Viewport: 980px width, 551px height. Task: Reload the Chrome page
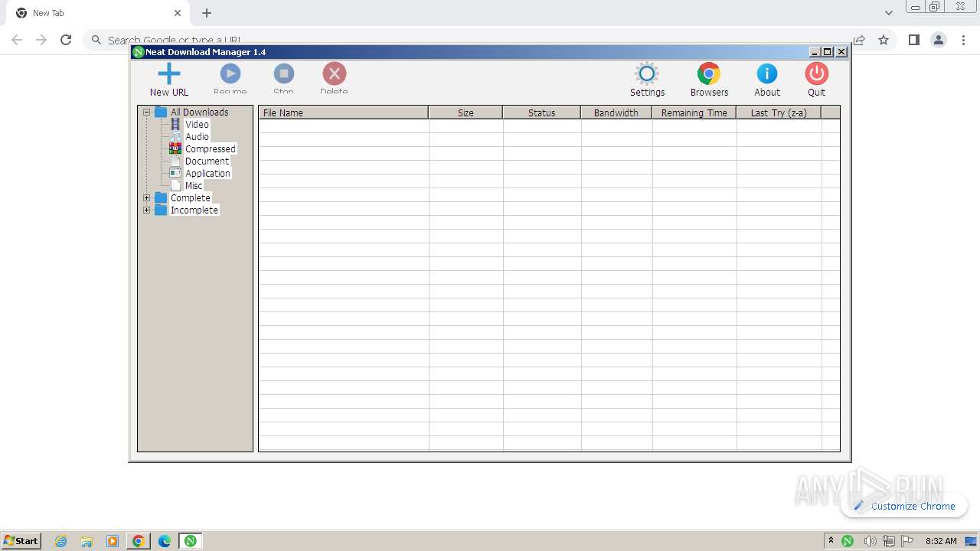pos(66,40)
